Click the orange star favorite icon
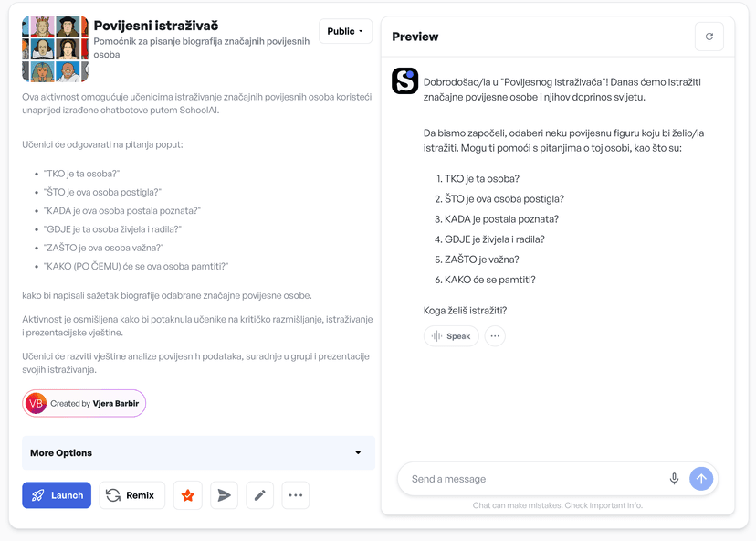The width and height of the screenshot is (756, 541). (187, 495)
